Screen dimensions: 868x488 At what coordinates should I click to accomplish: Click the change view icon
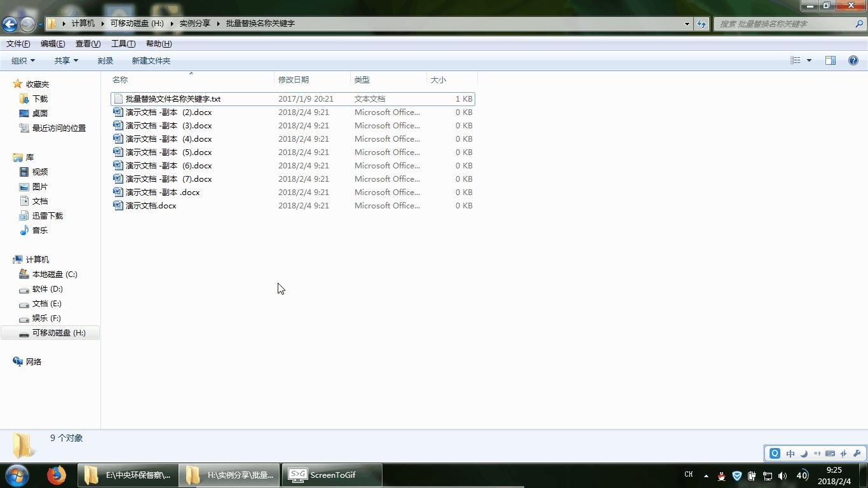point(795,60)
